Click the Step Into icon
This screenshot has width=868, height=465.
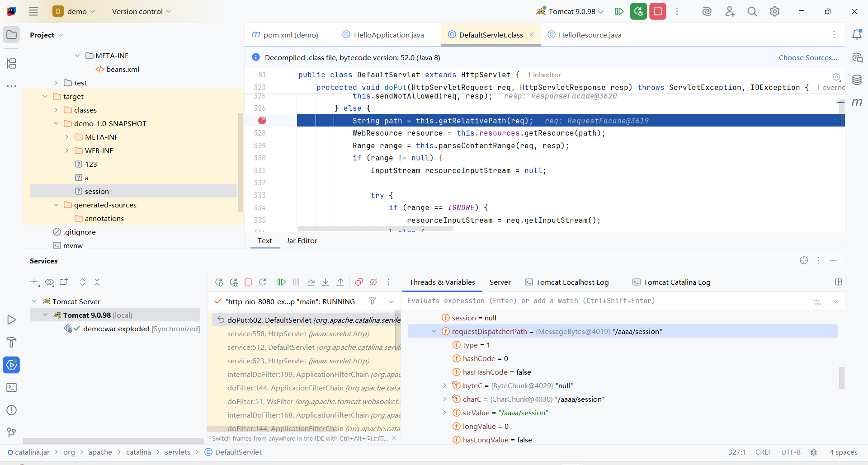[325, 282]
